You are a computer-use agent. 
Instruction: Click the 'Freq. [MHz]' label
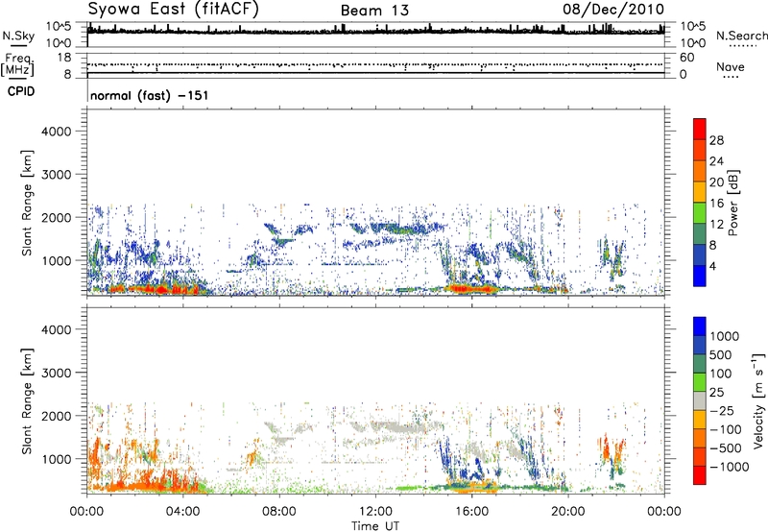coord(17,64)
